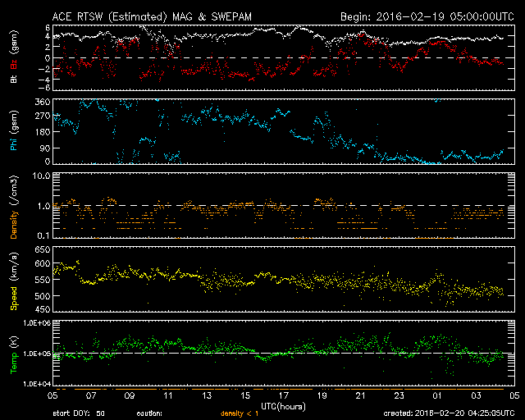Click the '13' hour label on time axis
This screenshot has width=525, height=420.
click(207, 396)
